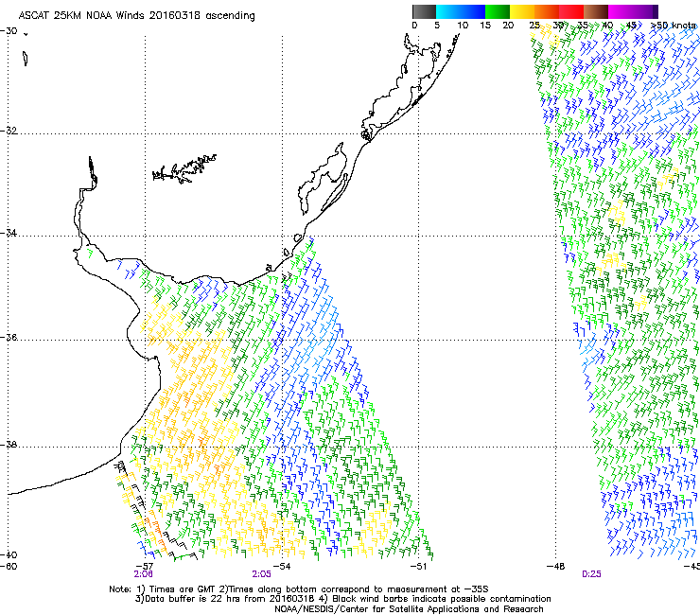Click the '-36' latitude axis label

[9, 337]
